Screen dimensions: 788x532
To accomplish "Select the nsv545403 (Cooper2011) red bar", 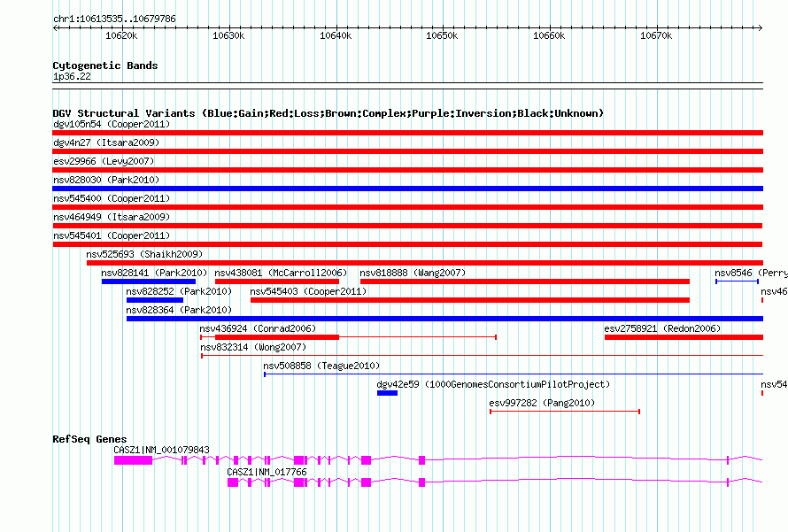I will pos(469,300).
